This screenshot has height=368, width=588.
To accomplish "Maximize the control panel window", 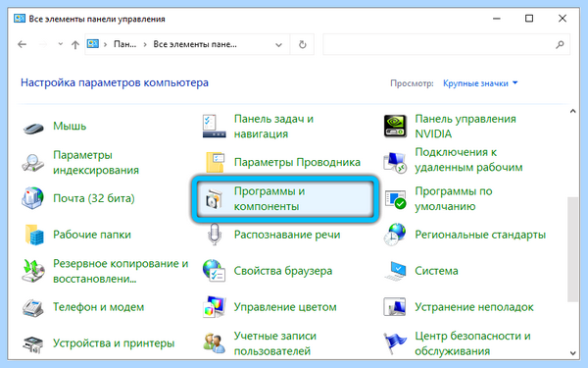I will point(529,19).
